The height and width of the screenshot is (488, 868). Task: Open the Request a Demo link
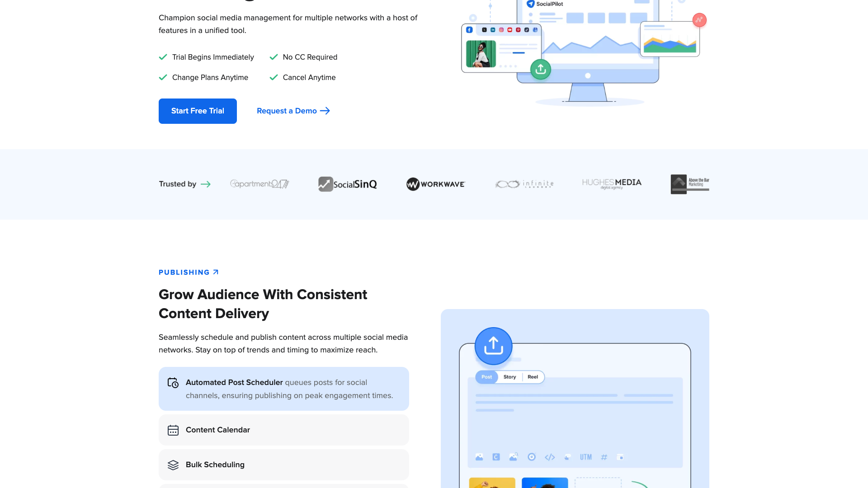click(293, 111)
